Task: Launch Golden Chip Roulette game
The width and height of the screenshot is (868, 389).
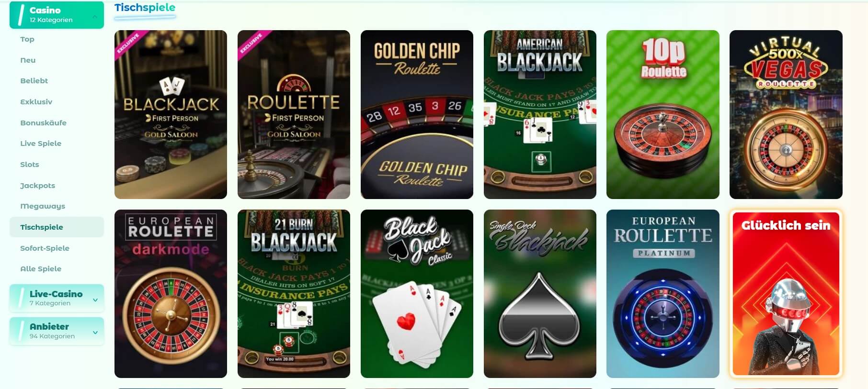Action: 417,114
